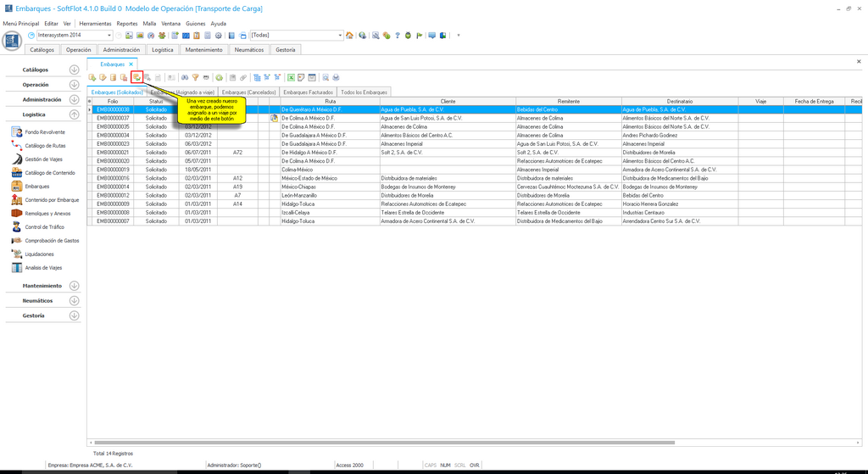868x474 pixels.
Task: Open Catálogo de Rutas module
Action: pyautogui.click(x=45, y=146)
